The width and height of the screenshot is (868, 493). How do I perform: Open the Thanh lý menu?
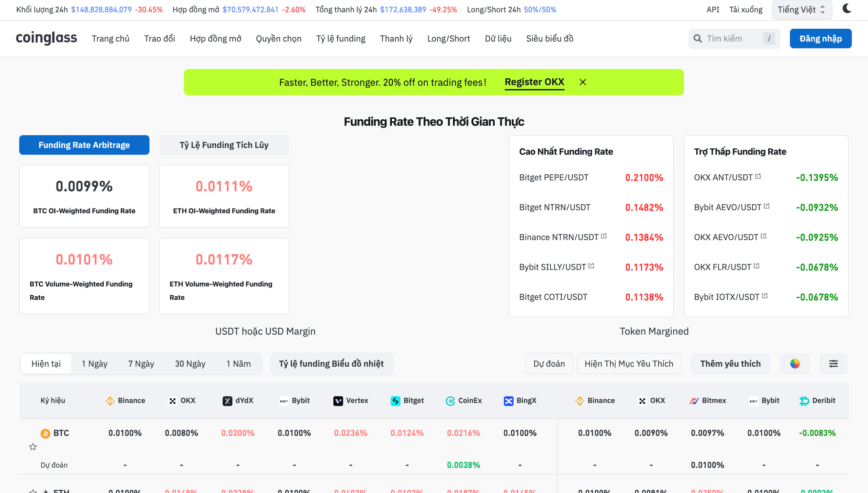396,39
